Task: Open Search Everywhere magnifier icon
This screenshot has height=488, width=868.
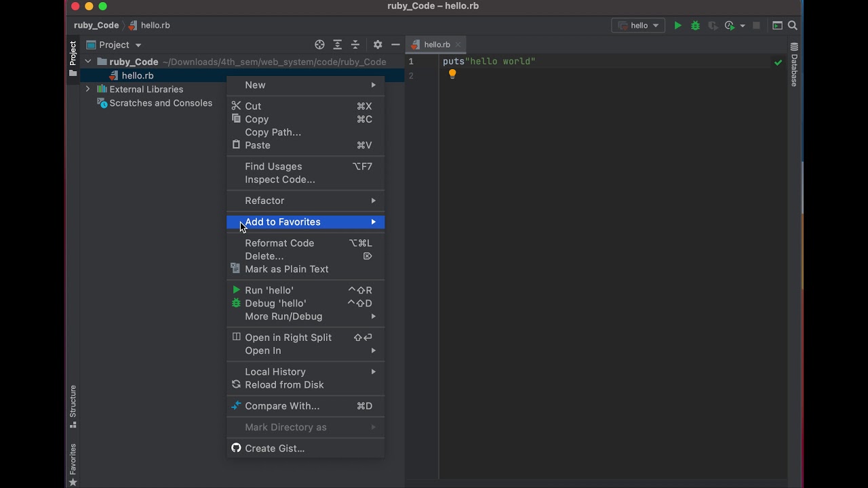Action: (792, 26)
